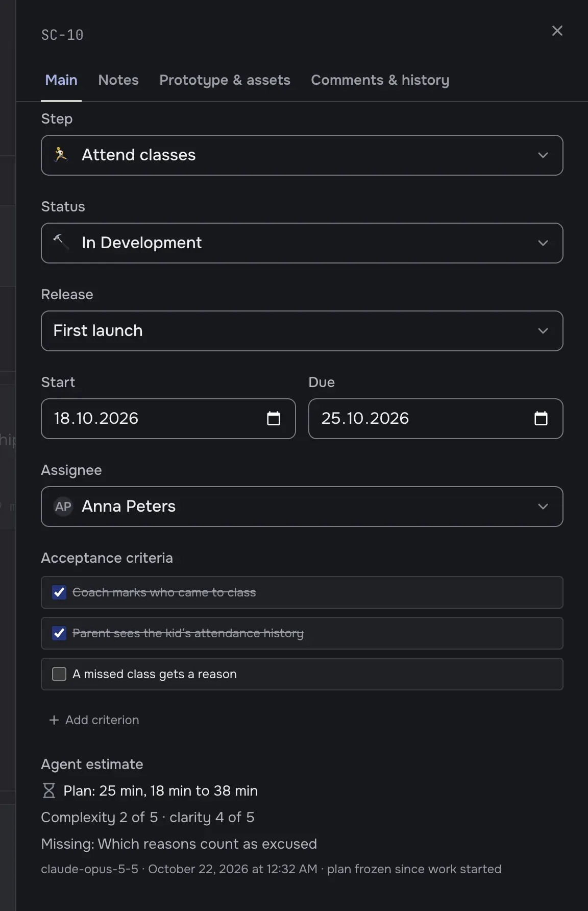Screen dimensions: 588x911
Task: Click the runner icon in Step field
Action: point(61,154)
